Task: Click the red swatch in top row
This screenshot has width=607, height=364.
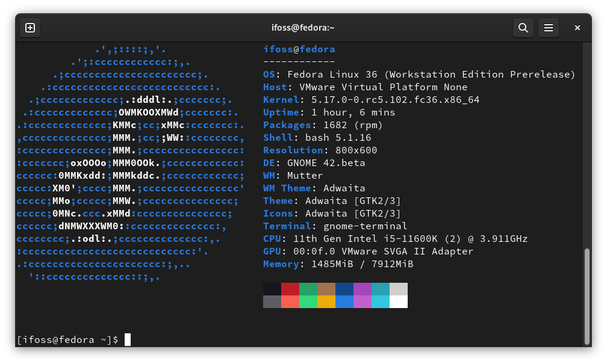Action: pos(290,289)
